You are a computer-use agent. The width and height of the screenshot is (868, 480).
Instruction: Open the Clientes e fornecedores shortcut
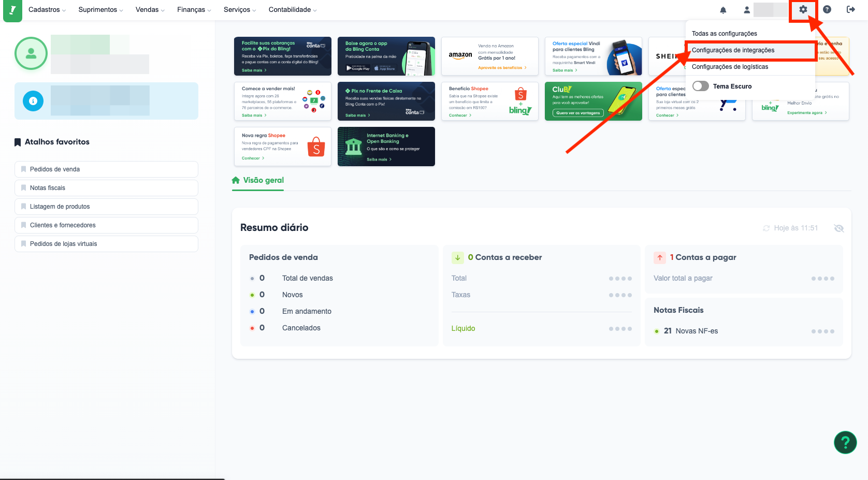click(106, 225)
